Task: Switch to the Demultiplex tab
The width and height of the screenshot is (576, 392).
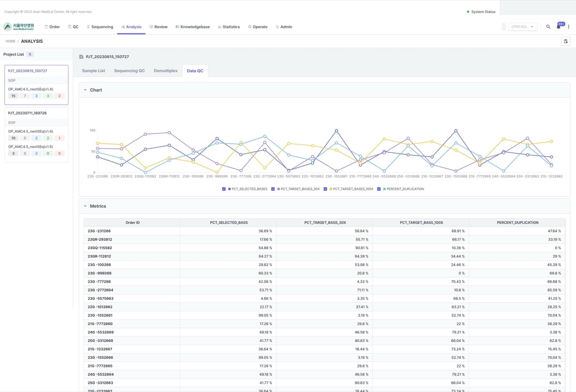Action: [166, 71]
